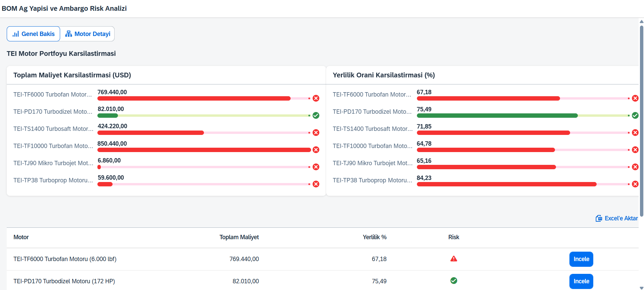Click Incele for TEI-PD170 Turbodizel row

(x=581, y=281)
